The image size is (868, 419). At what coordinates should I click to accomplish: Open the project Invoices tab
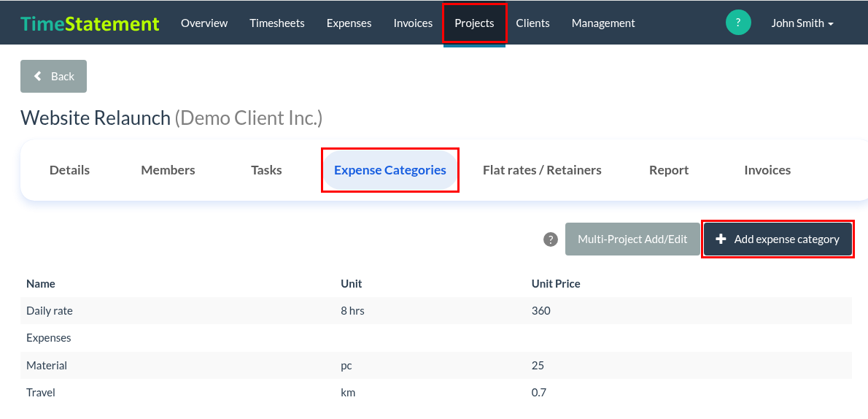(x=767, y=170)
